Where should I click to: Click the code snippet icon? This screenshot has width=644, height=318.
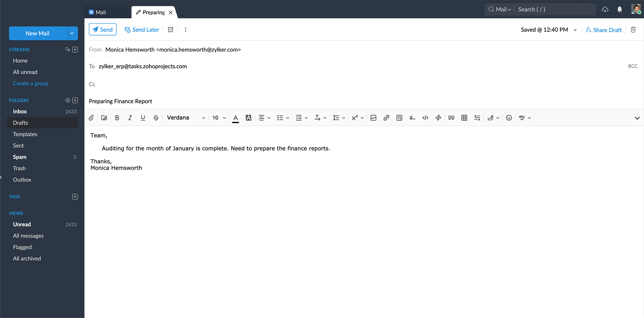[x=438, y=118]
